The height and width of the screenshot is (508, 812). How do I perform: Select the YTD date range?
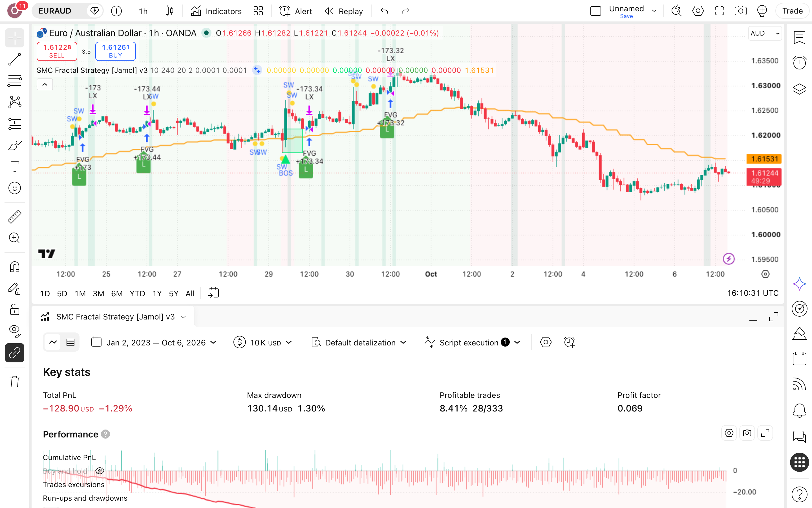tap(137, 293)
